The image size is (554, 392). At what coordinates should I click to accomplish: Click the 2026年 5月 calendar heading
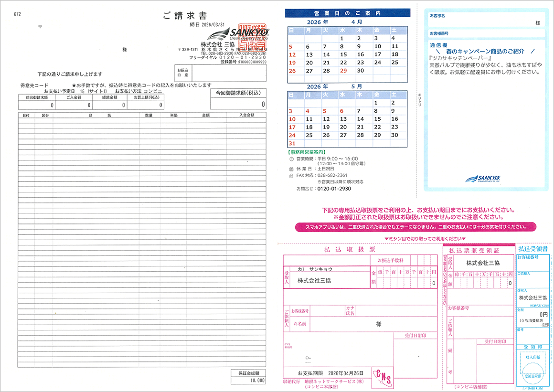[334, 86]
